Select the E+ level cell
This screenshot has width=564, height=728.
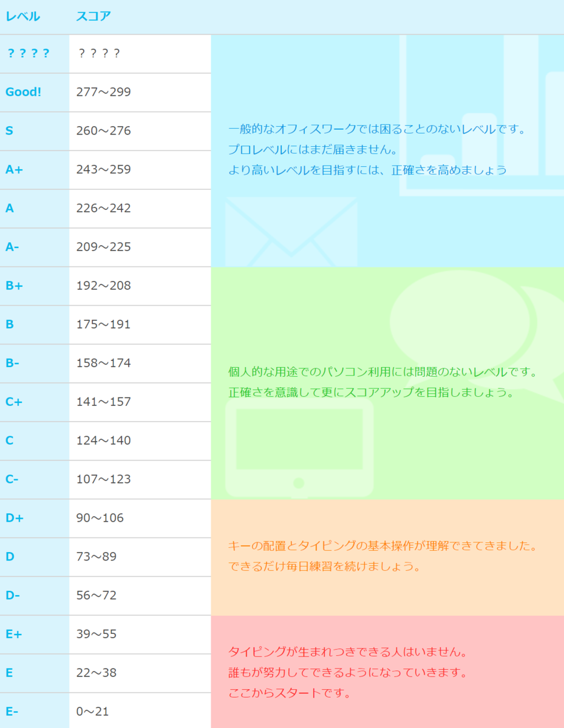point(35,635)
